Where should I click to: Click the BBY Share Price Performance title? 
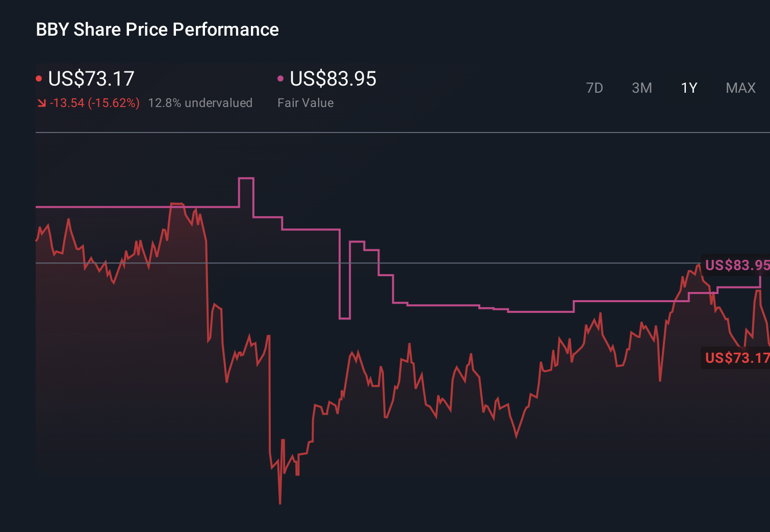157,30
